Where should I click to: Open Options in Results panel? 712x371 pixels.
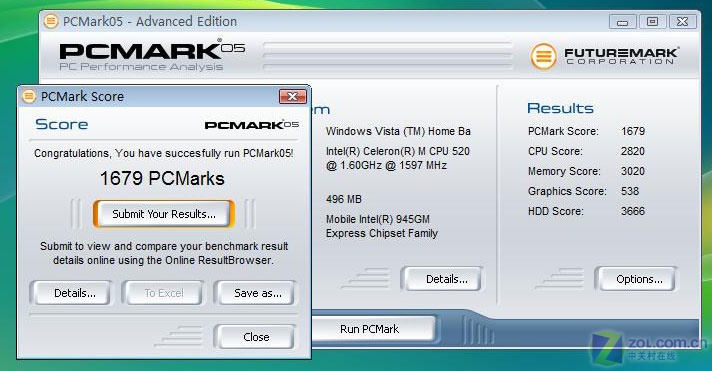click(x=639, y=279)
